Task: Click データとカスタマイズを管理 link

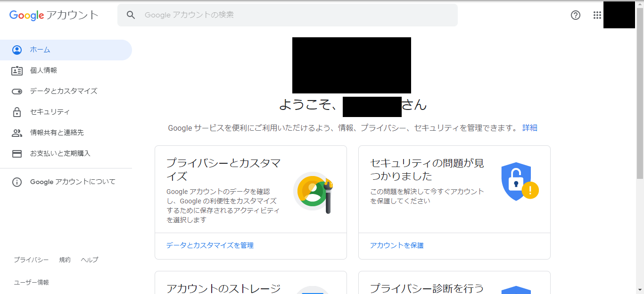Action: [210, 245]
